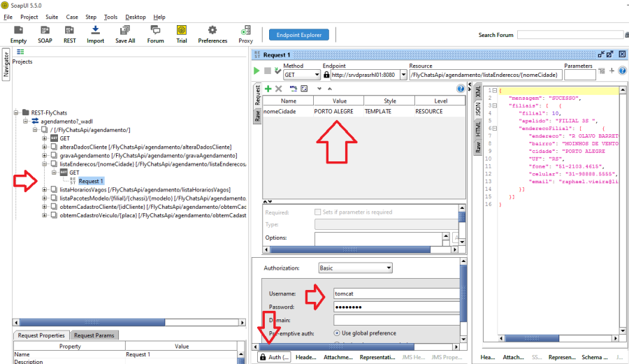Move selected parameter up
Viewport: 629px width, 364px height.
(x=330, y=89)
